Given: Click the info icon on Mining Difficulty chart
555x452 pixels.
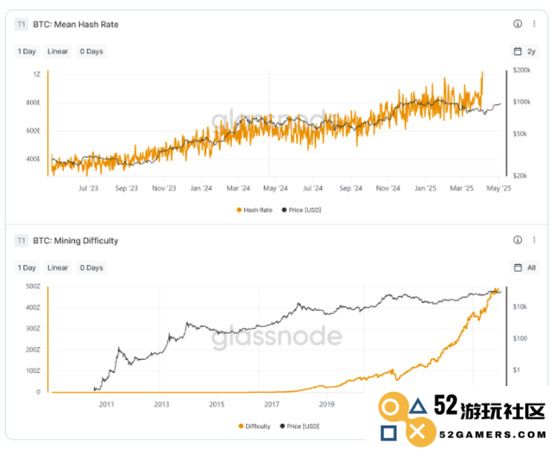Looking at the screenshot, I should point(517,240).
